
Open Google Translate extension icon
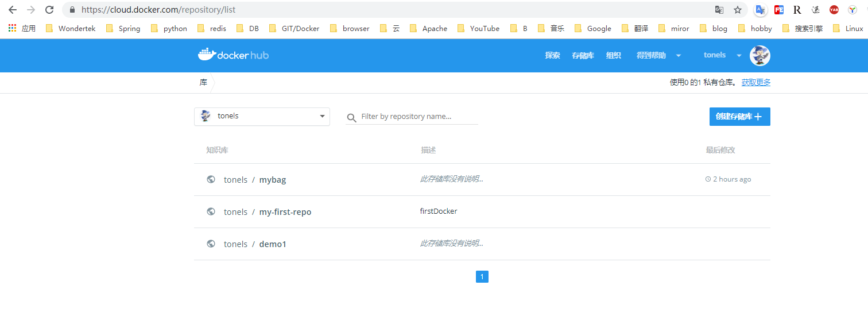tap(761, 10)
